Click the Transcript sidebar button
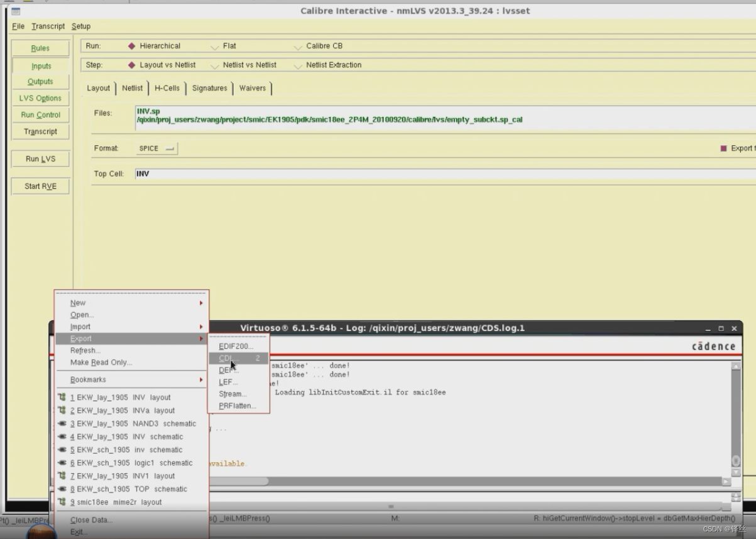 coord(40,131)
